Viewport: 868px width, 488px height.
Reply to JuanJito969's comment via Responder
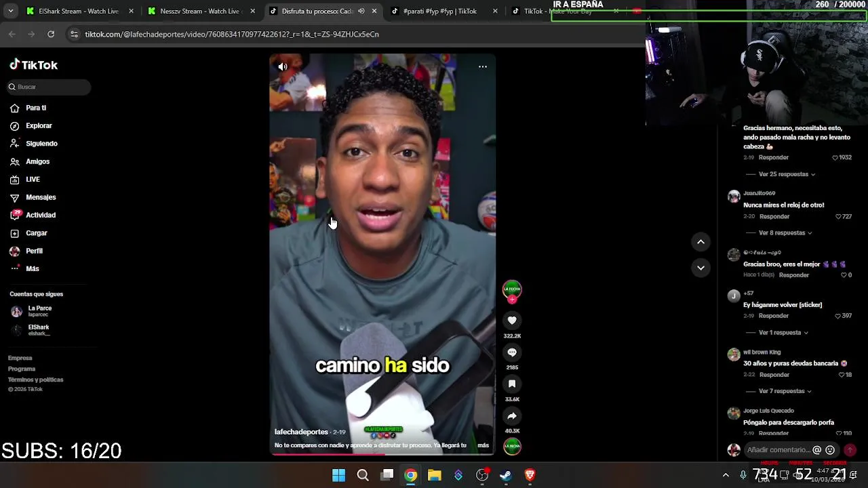click(x=774, y=217)
